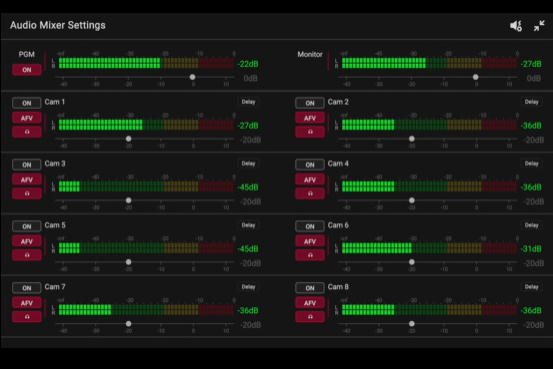Toggle Cam 6 headphone monitor icon
The height and width of the screenshot is (369, 553).
click(310, 255)
